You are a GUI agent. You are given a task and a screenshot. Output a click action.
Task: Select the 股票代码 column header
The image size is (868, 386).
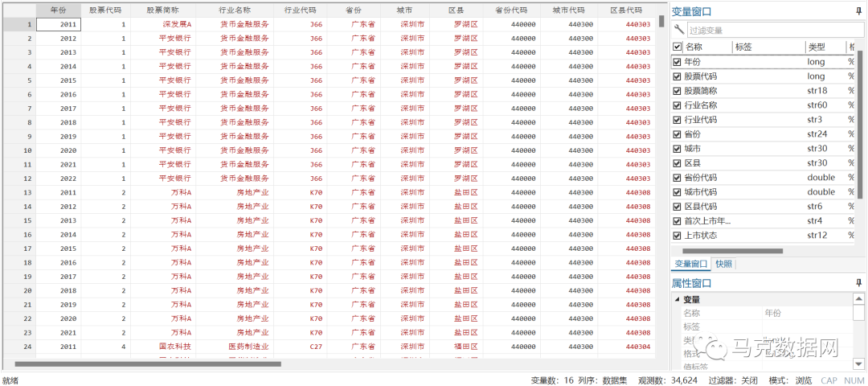click(x=106, y=10)
